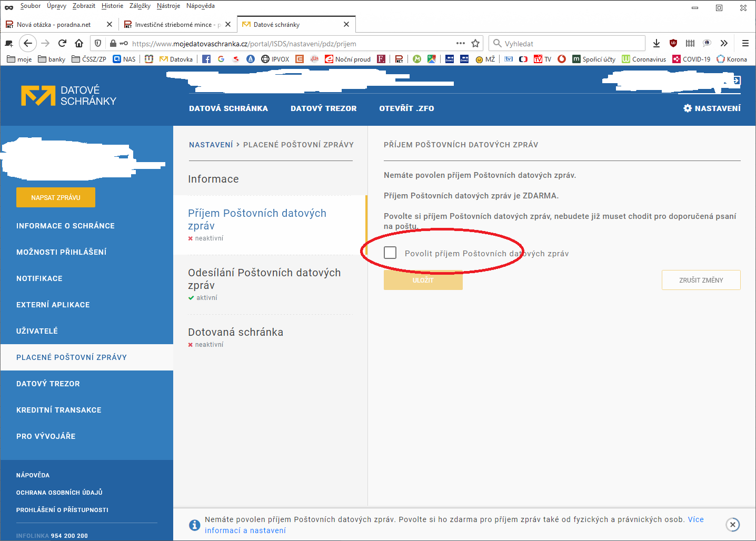Viewport: 756px width, 541px height.
Task: Open the Vodafone bookmark icon
Action: [x=562, y=59]
